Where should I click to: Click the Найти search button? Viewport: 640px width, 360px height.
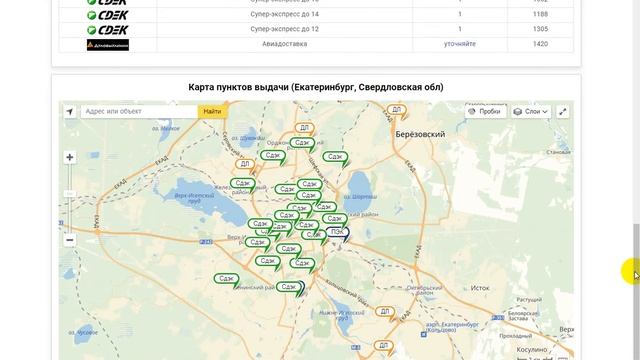click(212, 111)
